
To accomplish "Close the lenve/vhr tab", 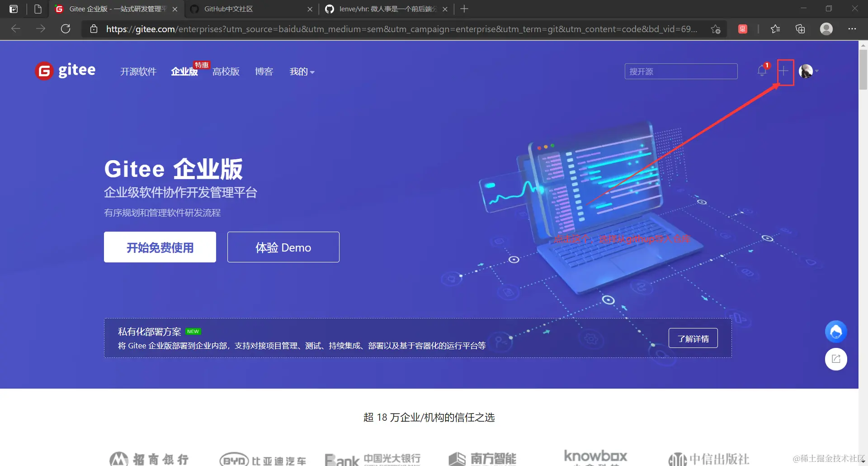I will [x=445, y=9].
